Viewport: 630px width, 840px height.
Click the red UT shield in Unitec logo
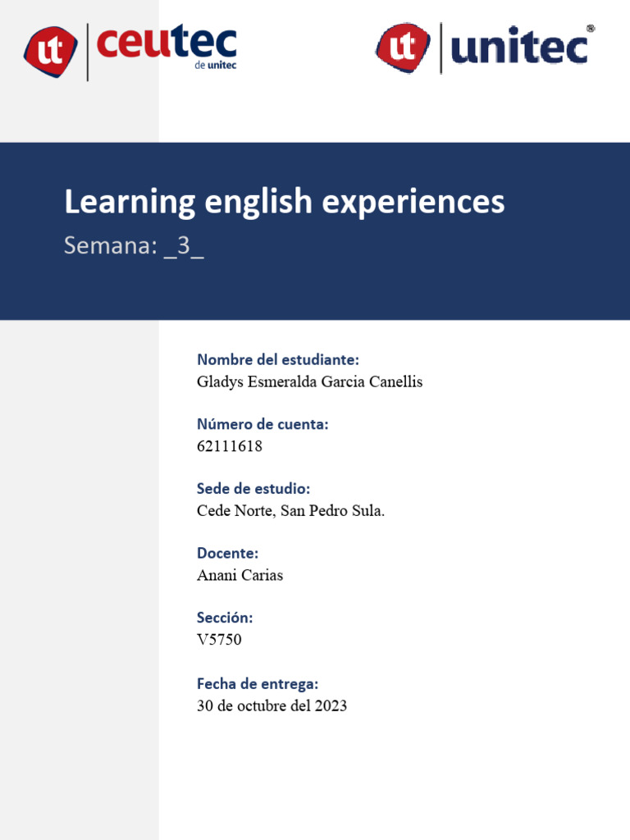402,48
